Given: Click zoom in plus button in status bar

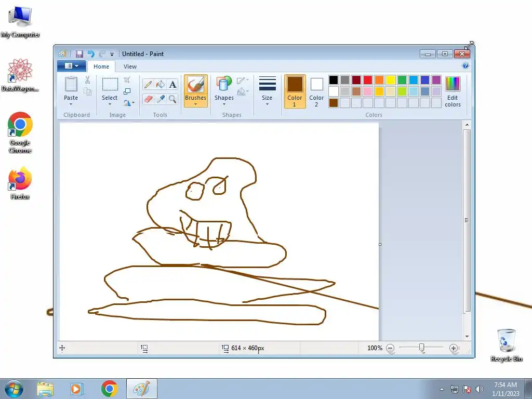Looking at the screenshot, I should pyautogui.click(x=453, y=348).
